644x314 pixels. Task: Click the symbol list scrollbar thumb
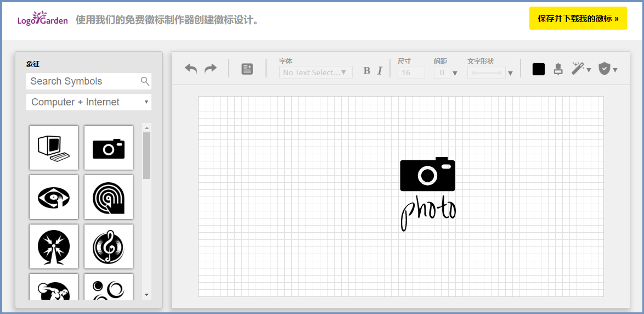pyautogui.click(x=146, y=155)
